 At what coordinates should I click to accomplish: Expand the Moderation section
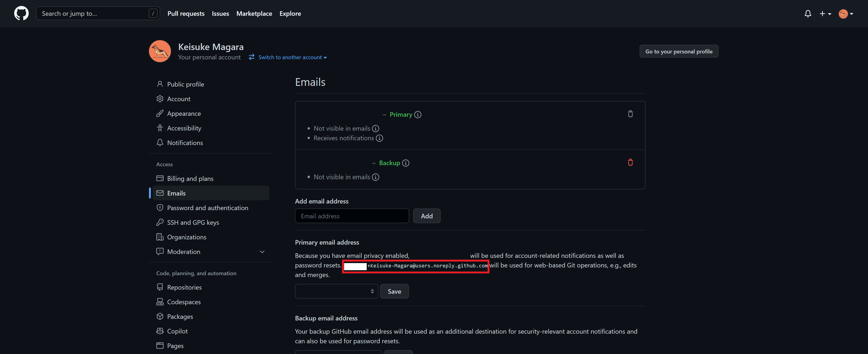click(262, 251)
